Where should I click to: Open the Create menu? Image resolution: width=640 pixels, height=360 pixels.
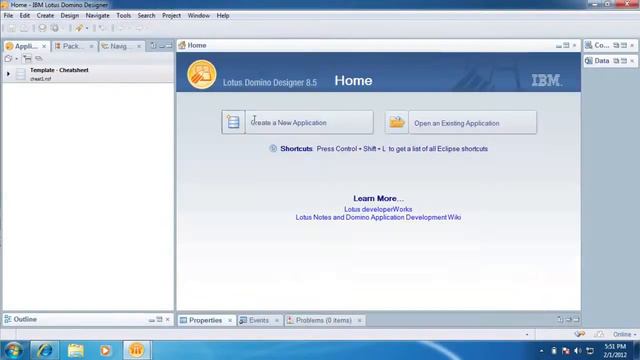(x=45, y=16)
